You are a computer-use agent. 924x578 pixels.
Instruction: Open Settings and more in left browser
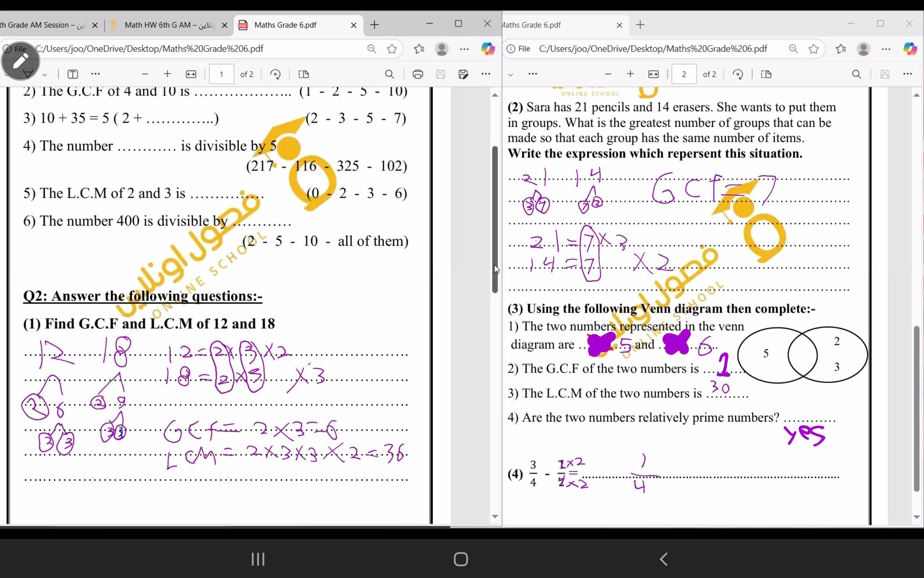coord(464,49)
